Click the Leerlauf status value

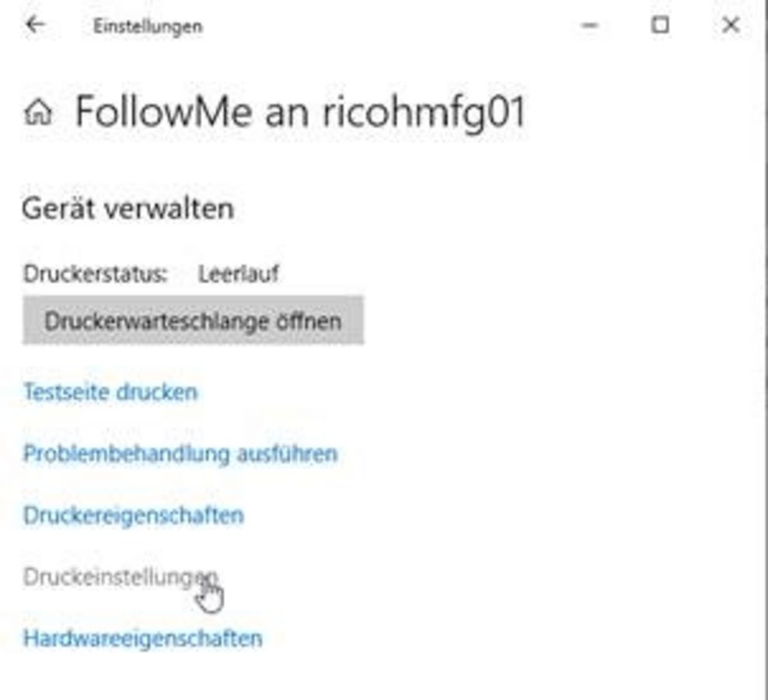point(239,274)
